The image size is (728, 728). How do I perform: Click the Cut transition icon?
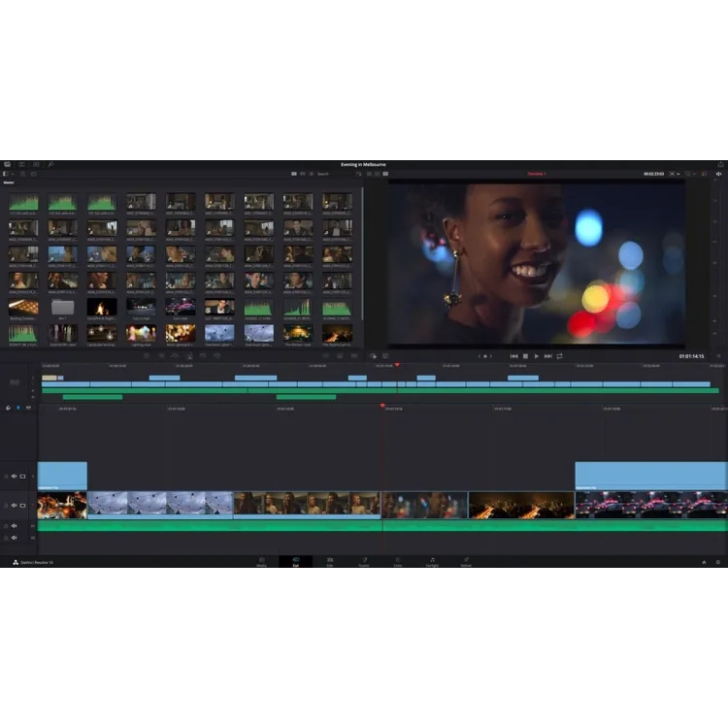[x=325, y=355]
